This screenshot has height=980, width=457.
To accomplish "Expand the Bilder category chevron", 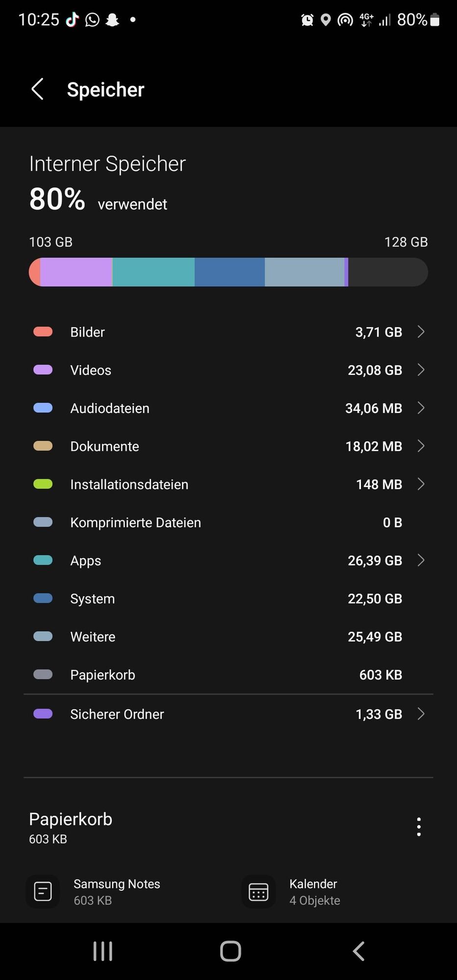I will pyautogui.click(x=420, y=332).
